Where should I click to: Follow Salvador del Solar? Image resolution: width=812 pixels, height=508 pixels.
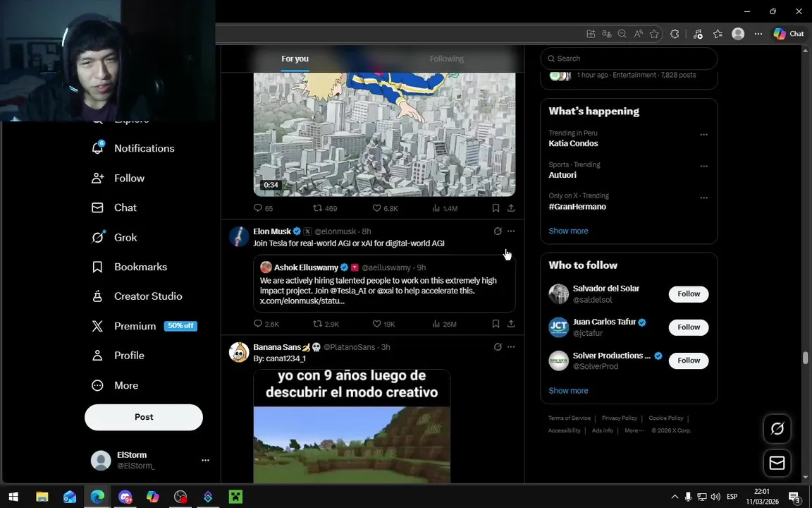[x=688, y=294]
